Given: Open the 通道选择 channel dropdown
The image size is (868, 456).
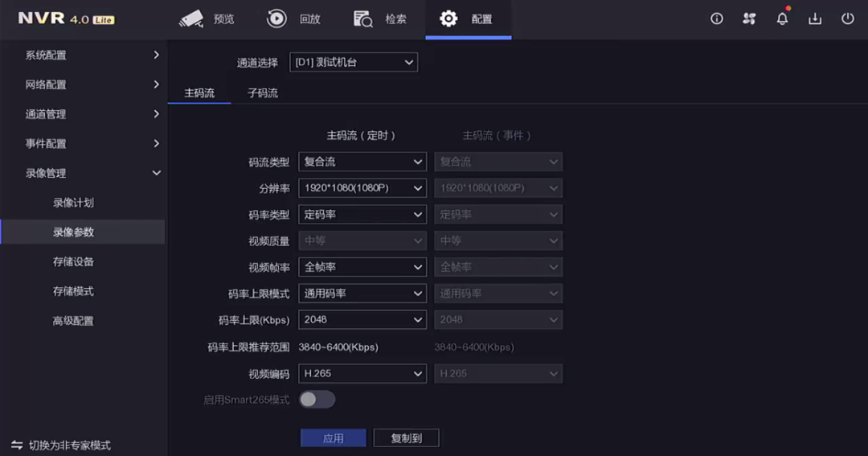Looking at the screenshot, I should click(354, 62).
